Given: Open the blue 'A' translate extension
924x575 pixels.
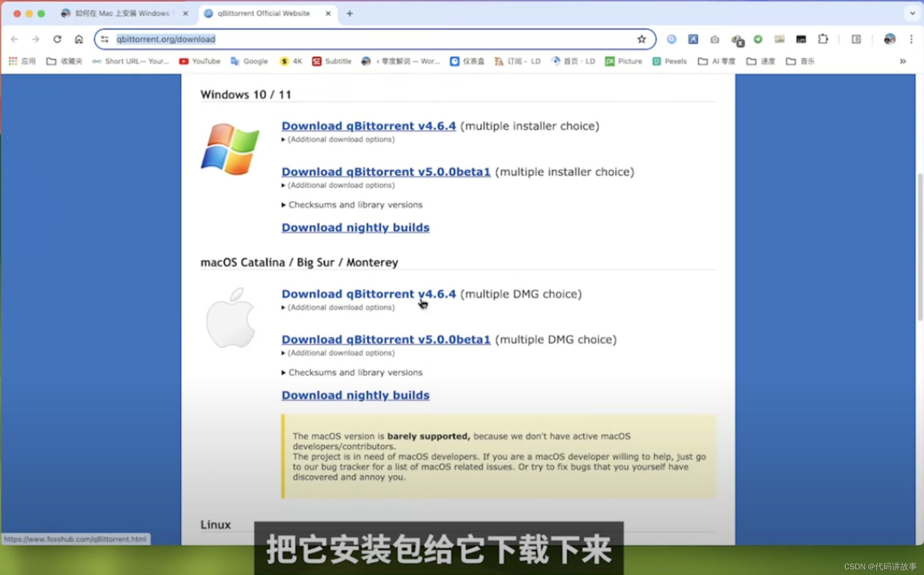Looking at the screenshot, I should pos(693,39).
